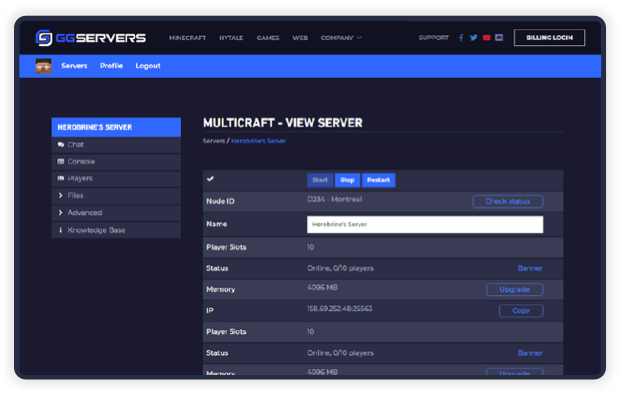Open the Minecraft nav item

(x=187, y=38)
